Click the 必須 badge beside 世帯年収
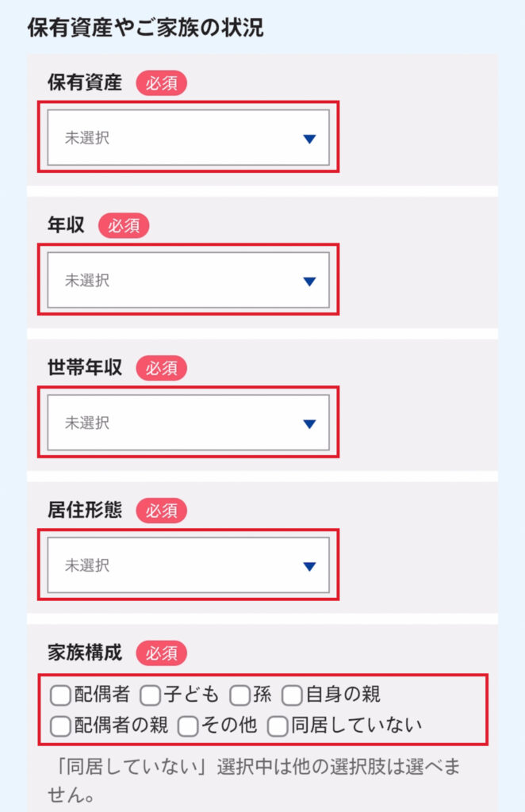Screen dimensions: 525x812 (161, 368)
